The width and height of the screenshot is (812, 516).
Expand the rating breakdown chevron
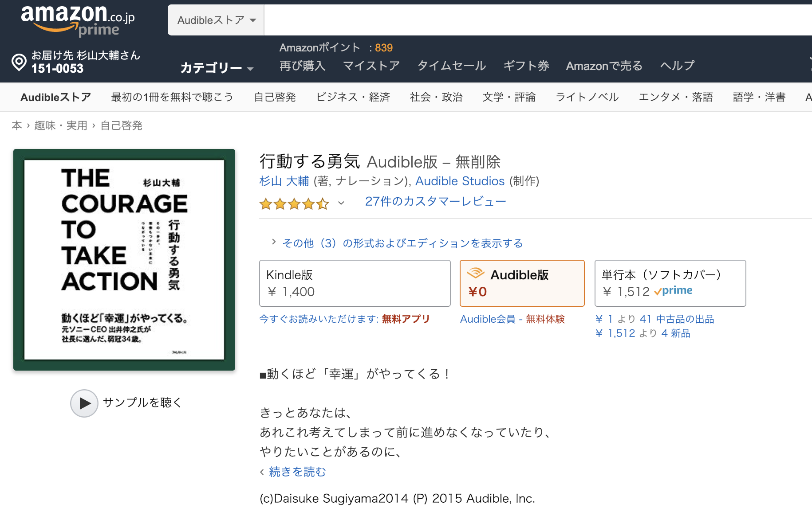click(341, 203)
